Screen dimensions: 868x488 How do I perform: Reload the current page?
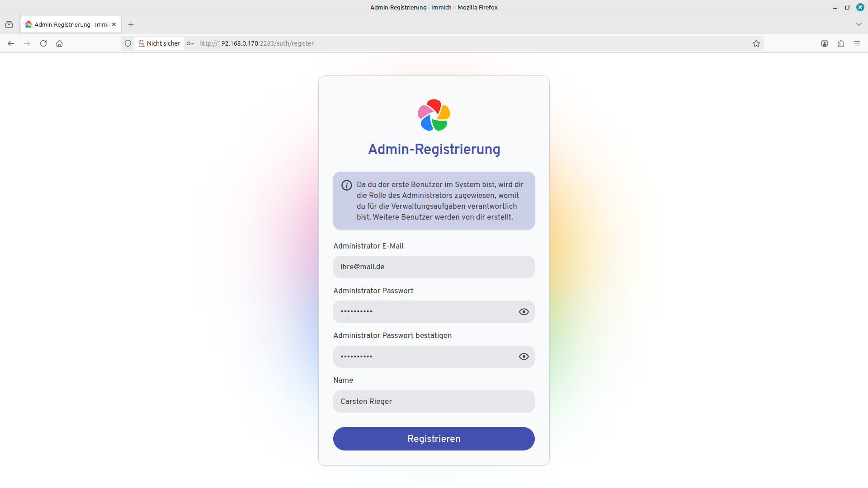[43, 43]
